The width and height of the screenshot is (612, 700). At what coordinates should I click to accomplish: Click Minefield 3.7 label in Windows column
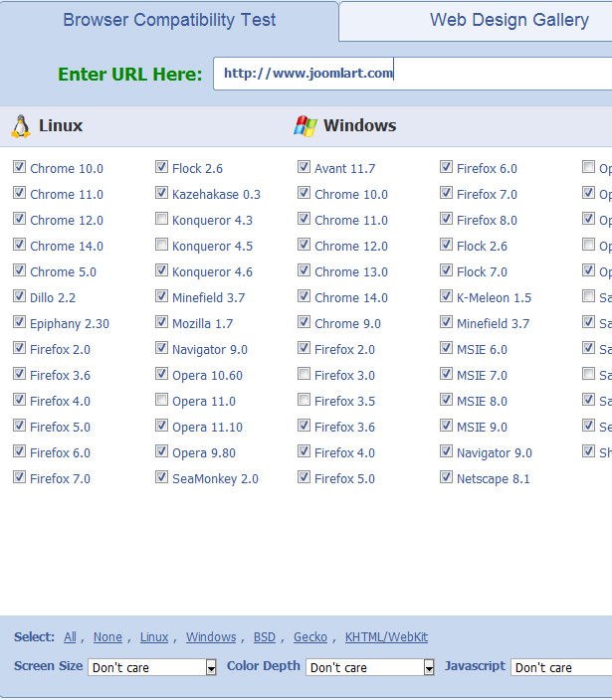point(494,324)
